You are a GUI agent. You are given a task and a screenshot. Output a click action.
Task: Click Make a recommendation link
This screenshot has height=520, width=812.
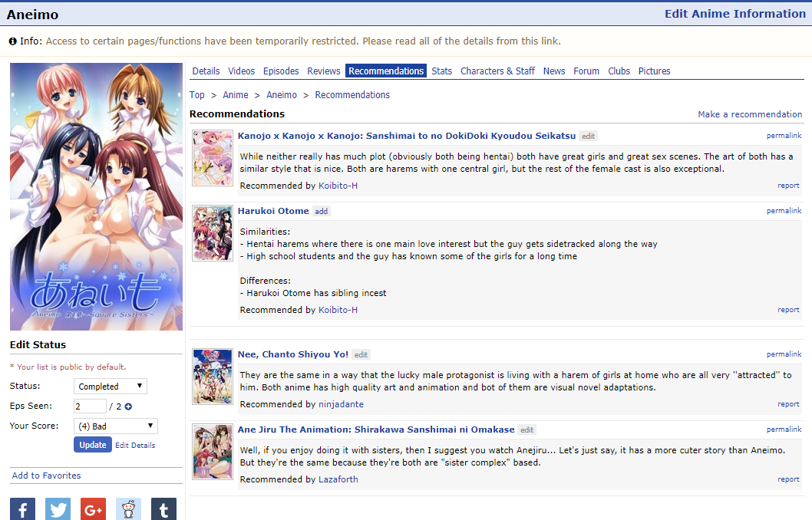(750, 114)
